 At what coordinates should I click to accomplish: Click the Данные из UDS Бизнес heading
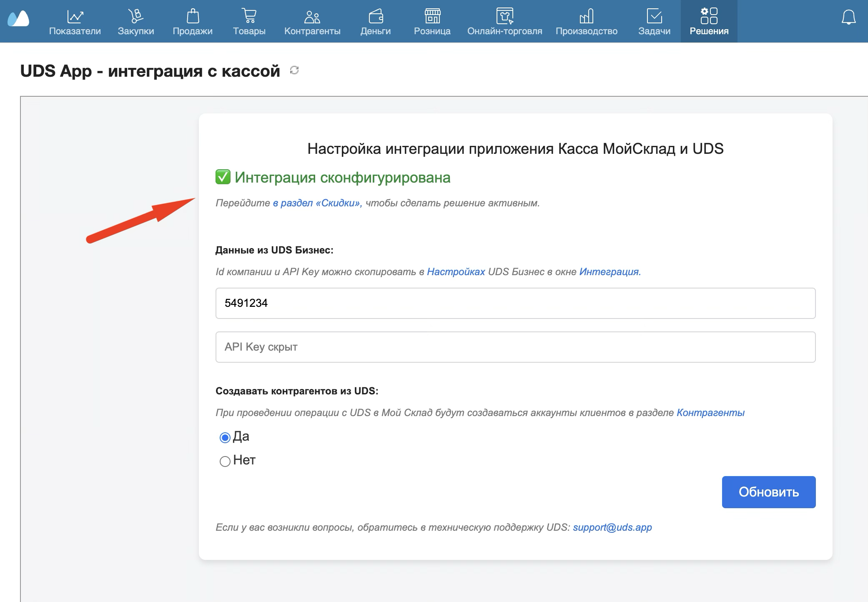(x=274, y=250)
